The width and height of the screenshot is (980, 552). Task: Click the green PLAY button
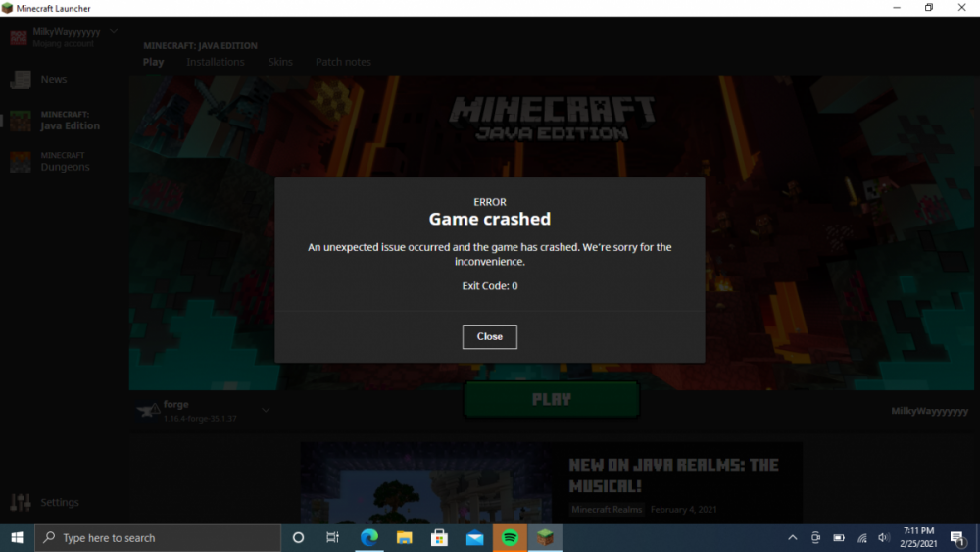coord(551,399)
